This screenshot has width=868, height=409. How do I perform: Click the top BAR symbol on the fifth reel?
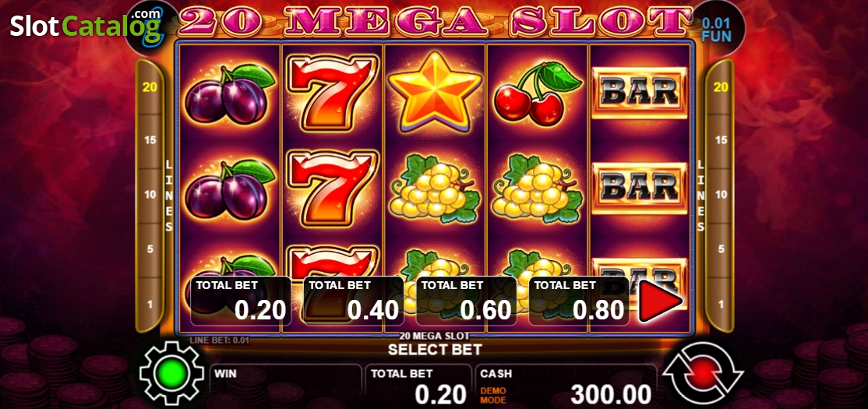pos(640,93)
